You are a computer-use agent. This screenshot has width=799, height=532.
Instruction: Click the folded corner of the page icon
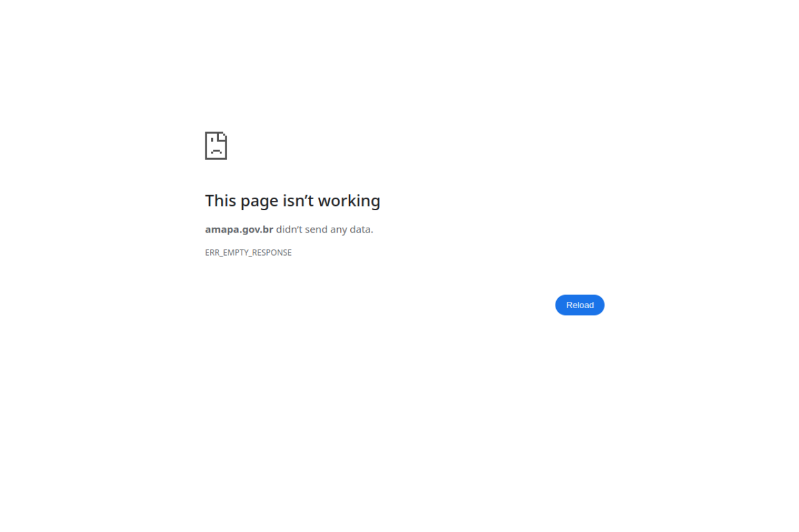[223, 135]
